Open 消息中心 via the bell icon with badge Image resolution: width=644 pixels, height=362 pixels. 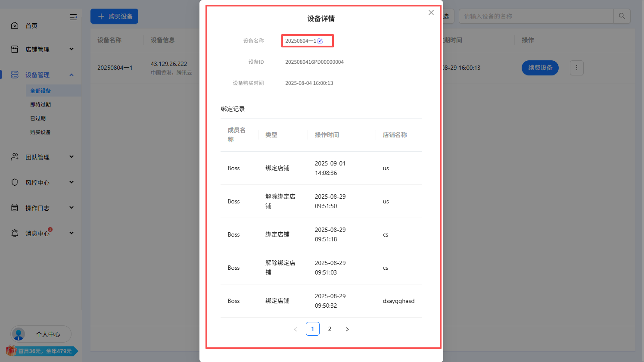(14, 233)
